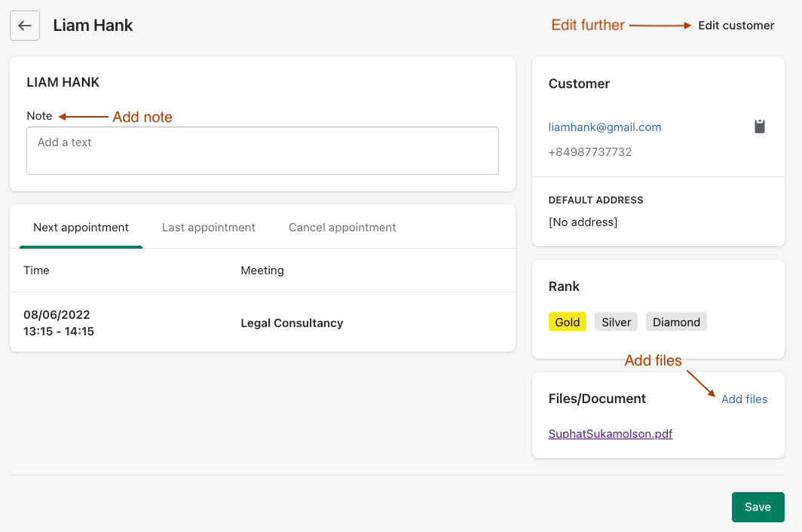
Task: Switch to the Next appointment tab
Action: tap(81, 228)
